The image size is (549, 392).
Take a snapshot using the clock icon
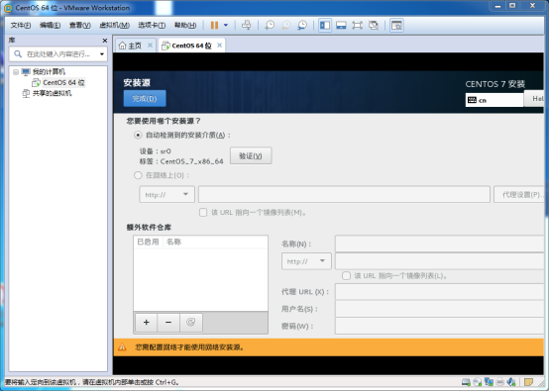(270, 25)
